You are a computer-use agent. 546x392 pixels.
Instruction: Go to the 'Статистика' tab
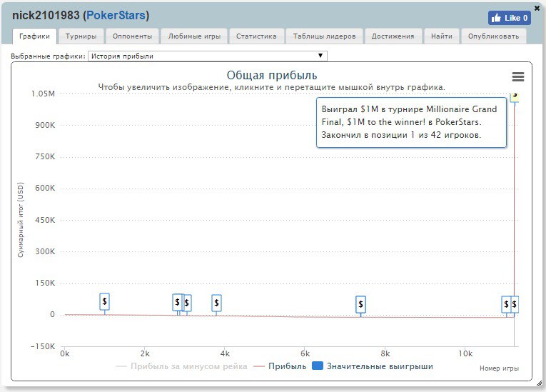coord(257,36)
